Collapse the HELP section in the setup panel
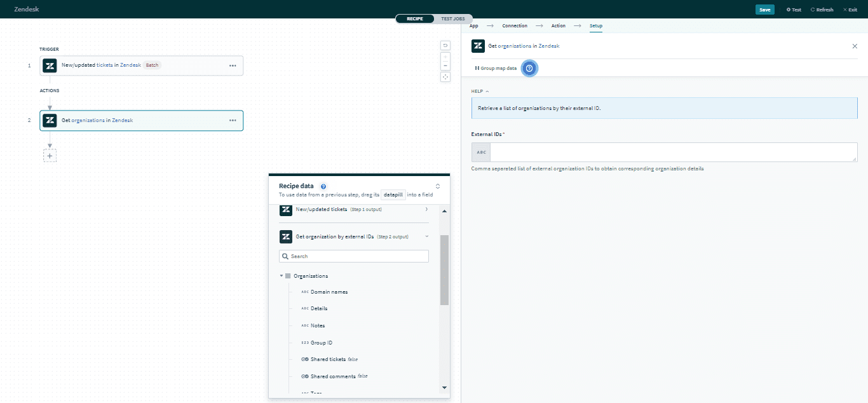The height and width of the screenshot is (403, 868). [x=486, y=91]
